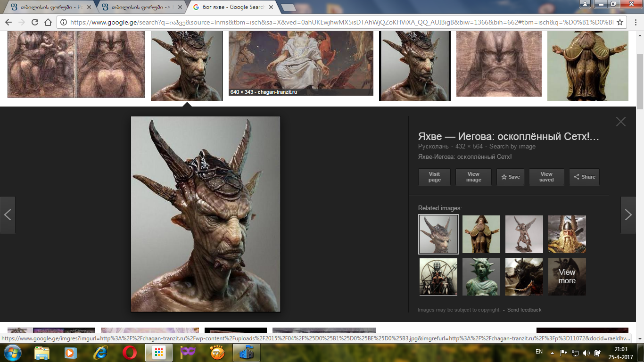Open View saved images
Viewport: 644px width, 362px height.
(x=546, y=177)
